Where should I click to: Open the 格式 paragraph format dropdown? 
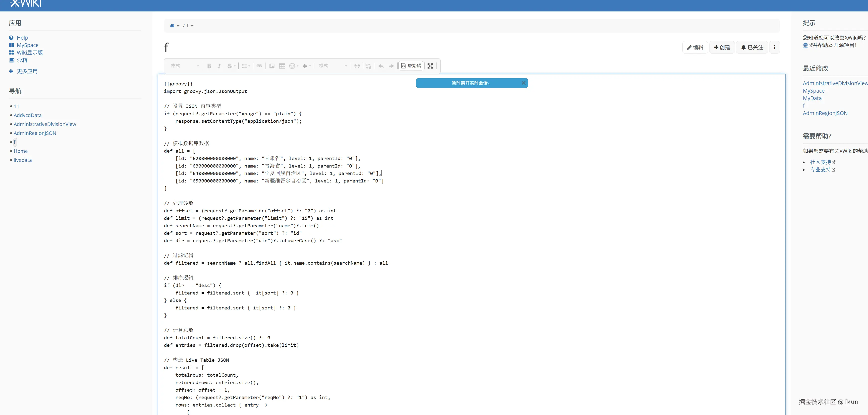(185, 66)
